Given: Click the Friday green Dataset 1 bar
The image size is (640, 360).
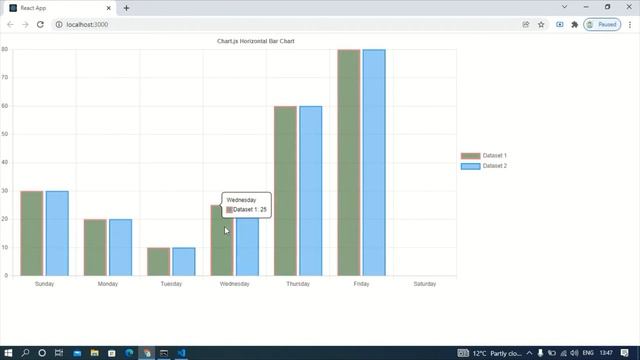Looking at the screenshot, I should (349, 162).
